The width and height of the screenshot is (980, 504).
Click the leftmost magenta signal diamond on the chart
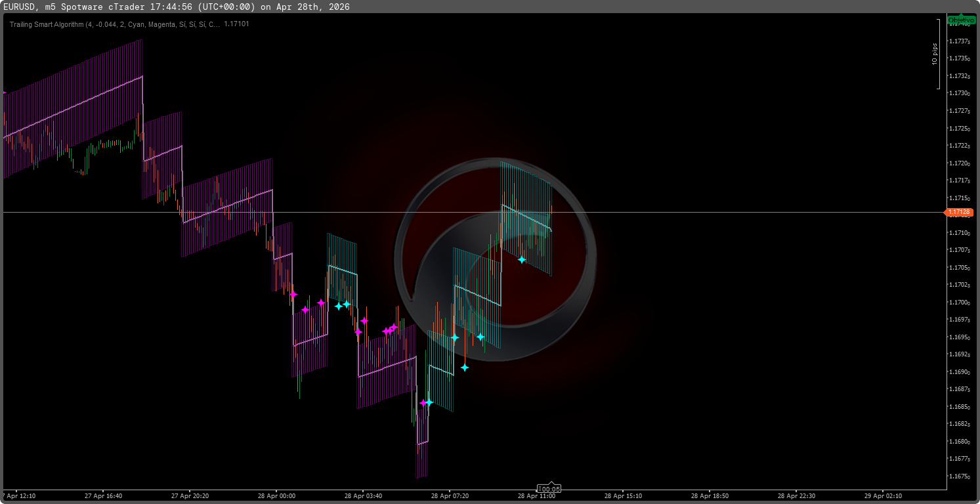(x=295, y=295)
